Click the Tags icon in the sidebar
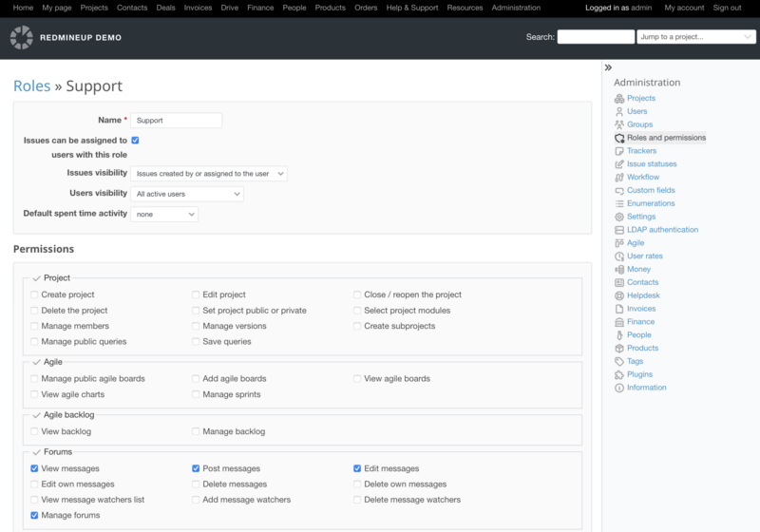This screenshot has width=760, height=532. pyautogui.click(x=619, y=361)
